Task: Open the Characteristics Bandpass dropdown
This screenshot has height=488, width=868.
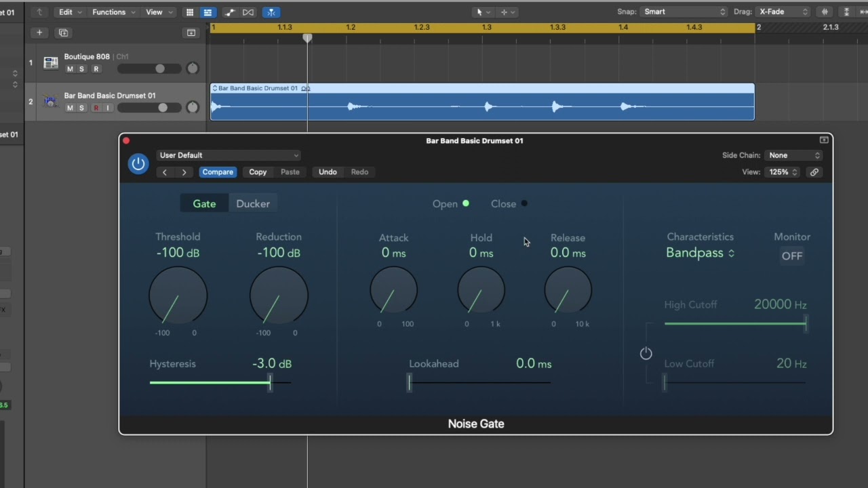Action: click(x=700, y=253)
